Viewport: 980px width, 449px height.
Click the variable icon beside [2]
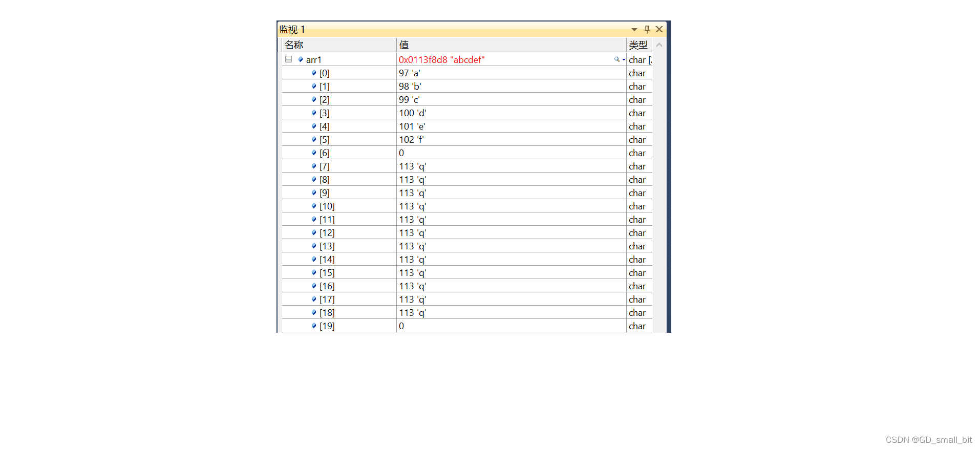point(314,99)
